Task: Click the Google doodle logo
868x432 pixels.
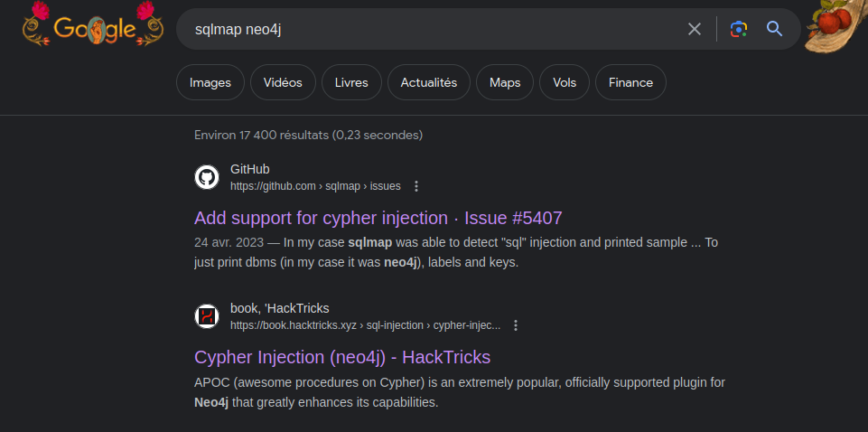Action: click(x=94, y=28)
